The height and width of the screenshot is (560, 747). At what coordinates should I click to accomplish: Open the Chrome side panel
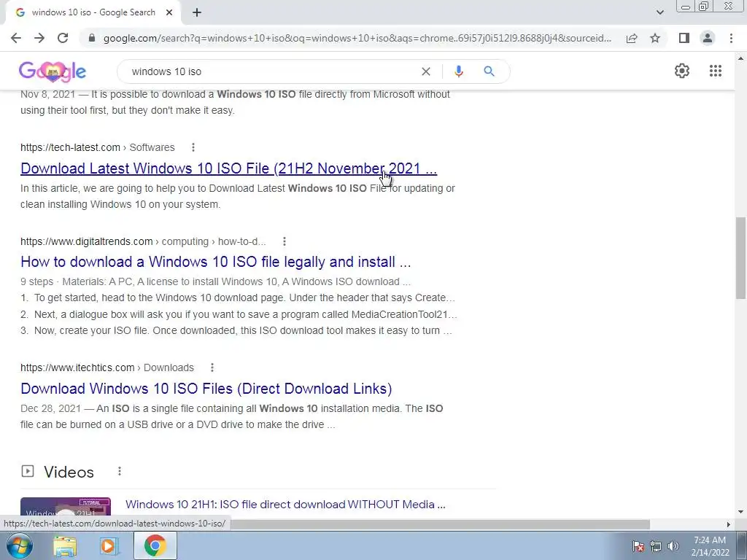pos(684,38)
